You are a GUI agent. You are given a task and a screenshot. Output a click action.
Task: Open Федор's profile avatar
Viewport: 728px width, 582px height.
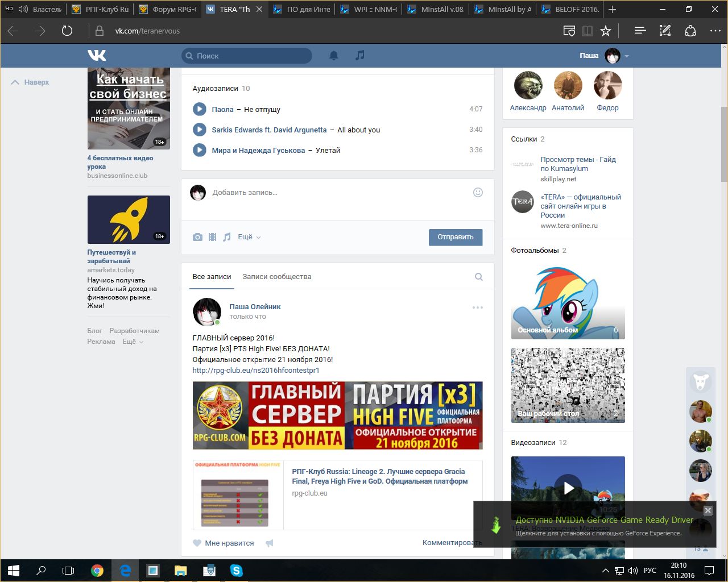coord(607,86)
